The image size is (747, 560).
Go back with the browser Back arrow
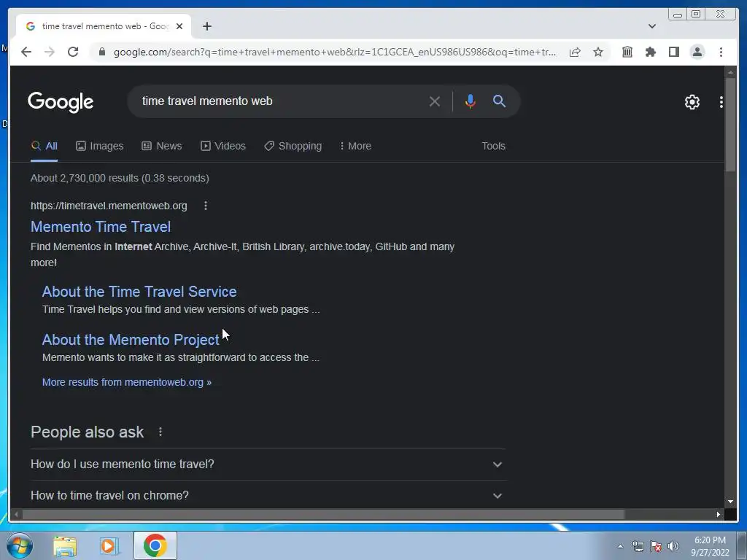pyautogui.click(x=26, y=52)
